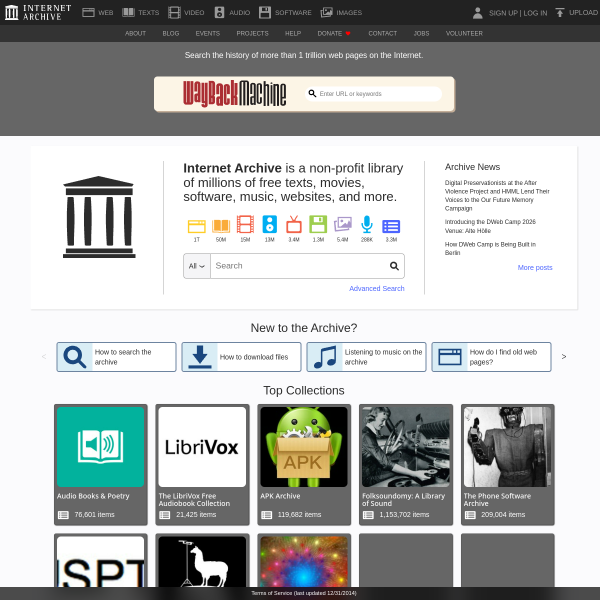Open the Folksoundomy Library of Sound collection
Screen dimensions: 600x600
click(x=406, y=465)
